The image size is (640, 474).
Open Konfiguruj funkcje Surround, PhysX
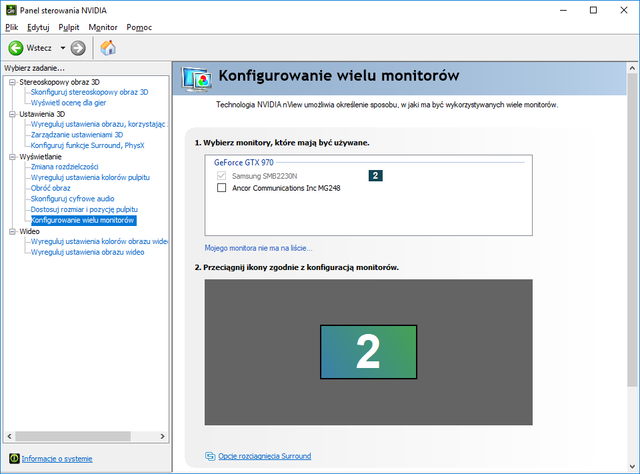(87, 145)
